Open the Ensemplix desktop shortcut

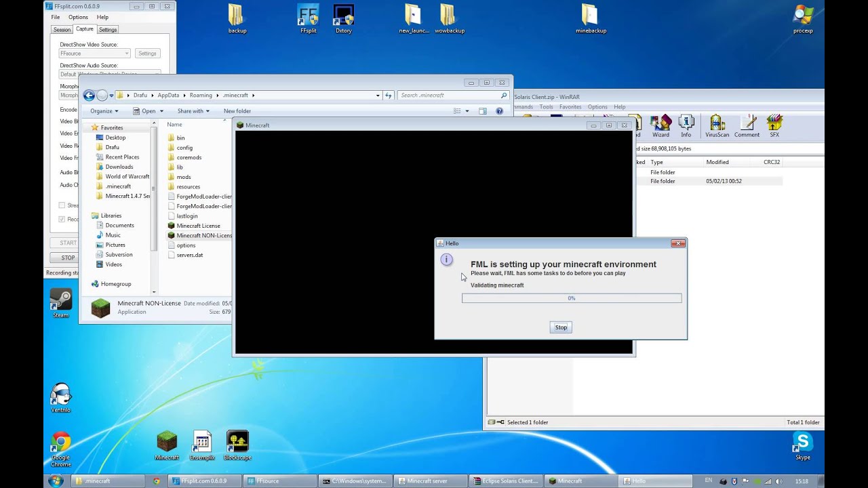[202, 445]
